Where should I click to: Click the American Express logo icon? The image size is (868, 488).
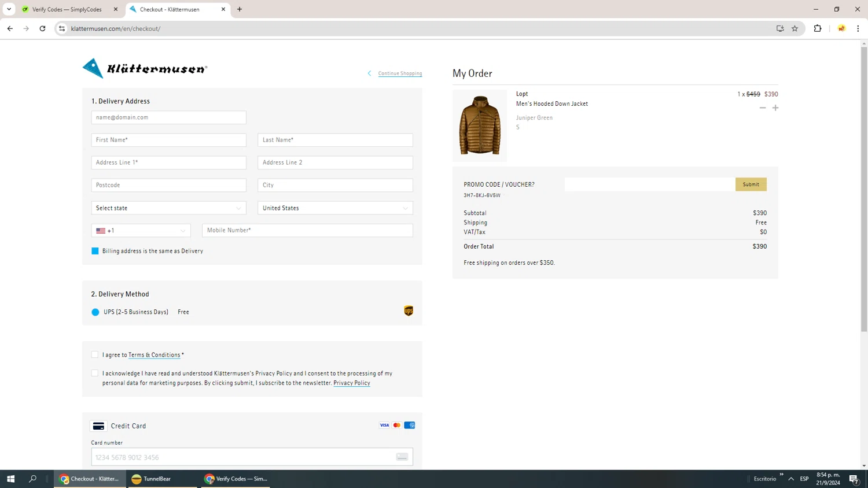tap(410, 426)
